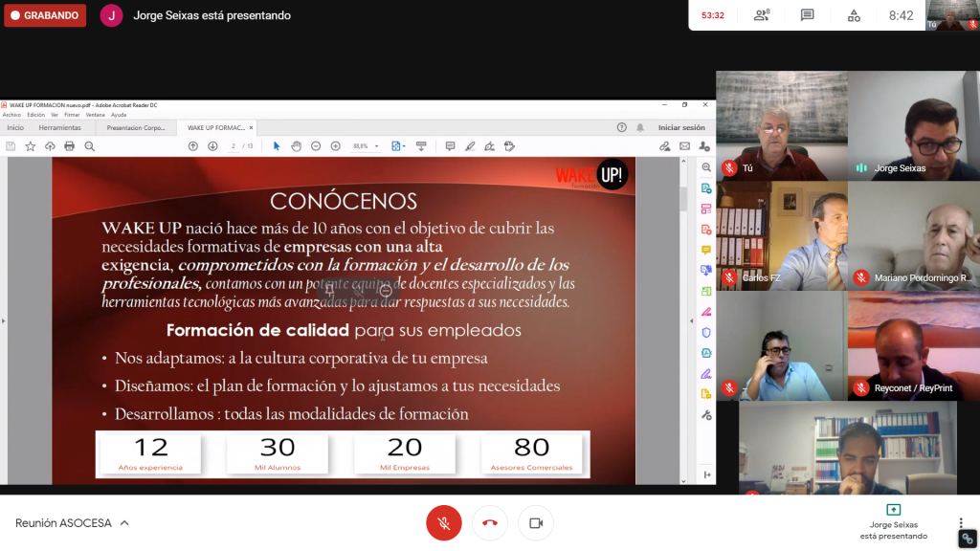Open the notifications bell in Acrobat
Screen dimensions: 980x551
pos(640,127)
